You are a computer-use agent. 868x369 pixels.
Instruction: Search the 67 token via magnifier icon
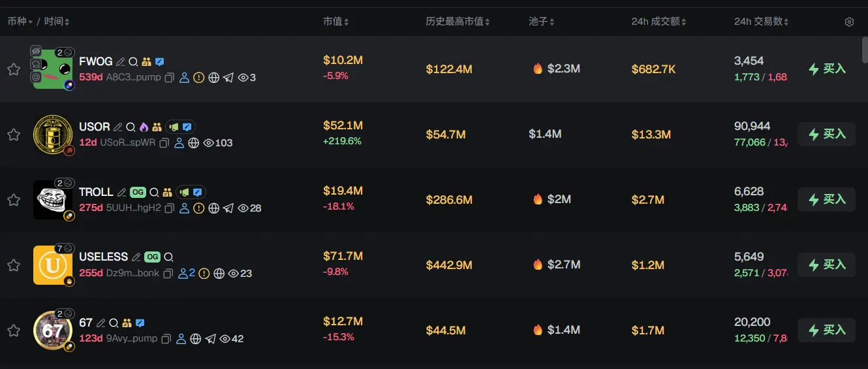114,323
